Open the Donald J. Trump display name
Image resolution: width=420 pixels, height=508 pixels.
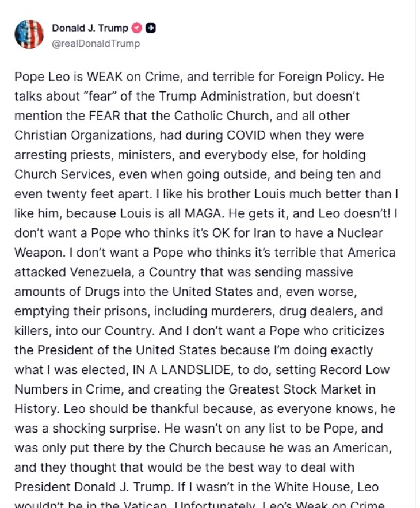[90, 28]
